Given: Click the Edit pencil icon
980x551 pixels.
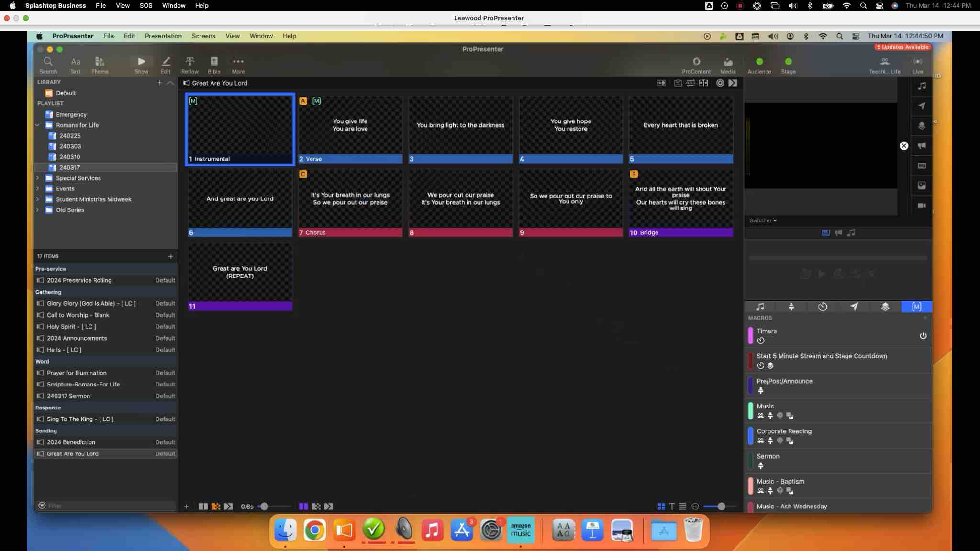Looking at the screenshot, I should point(166,65).
